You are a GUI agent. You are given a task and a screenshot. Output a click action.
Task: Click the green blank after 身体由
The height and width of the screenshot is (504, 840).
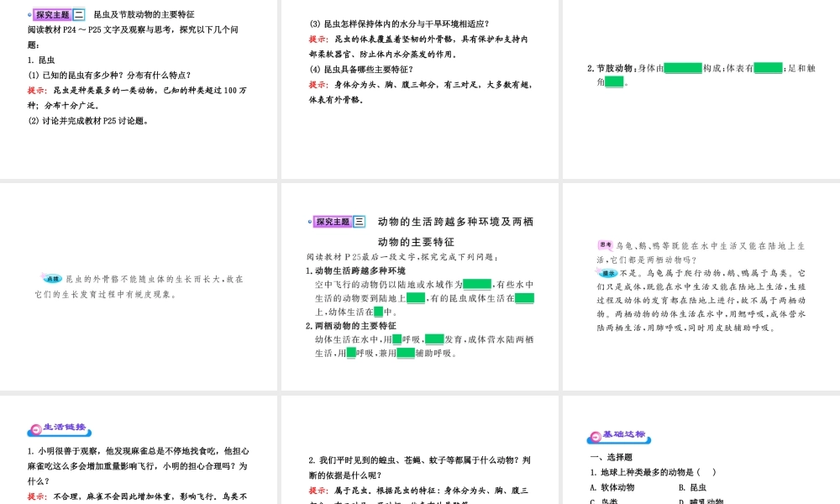pos(683,68)
